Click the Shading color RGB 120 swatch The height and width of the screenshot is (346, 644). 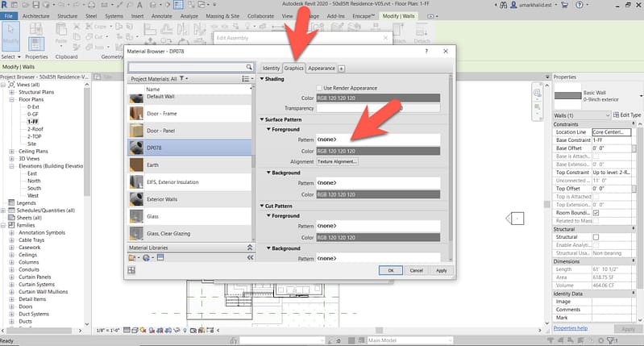tap(378, 98)
